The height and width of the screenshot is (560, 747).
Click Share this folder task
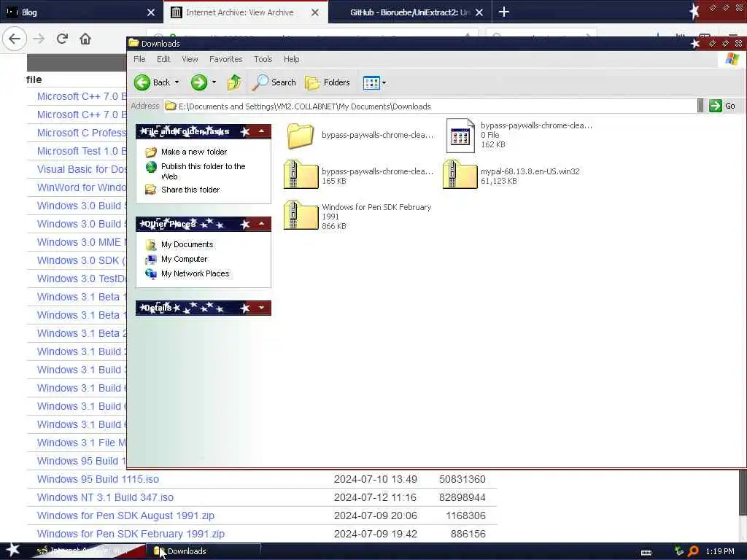[190, 190]
